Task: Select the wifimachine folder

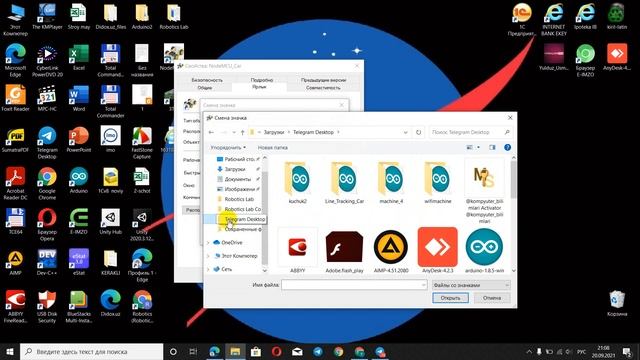Action: click(x=438, y=182)
